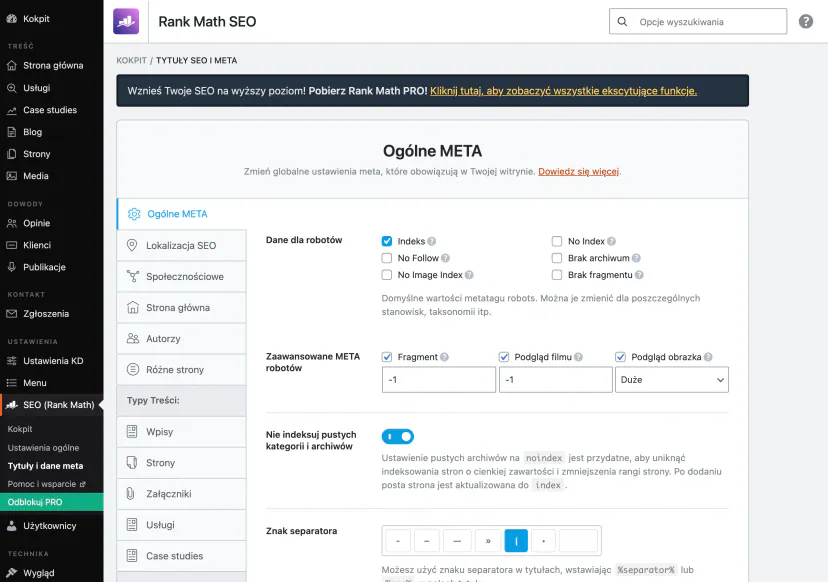
Task: Open the Case studies content type tab
Action: pyautogui.click(x=182, y=556)
